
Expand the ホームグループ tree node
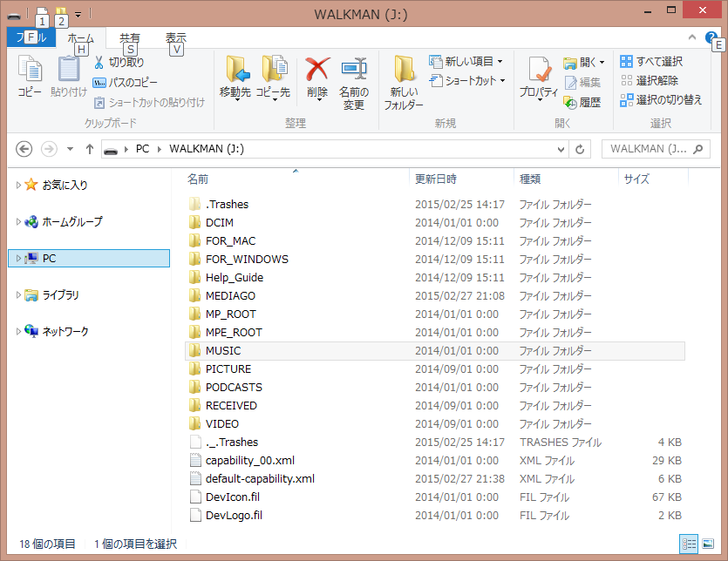click(x=18, y=221)
